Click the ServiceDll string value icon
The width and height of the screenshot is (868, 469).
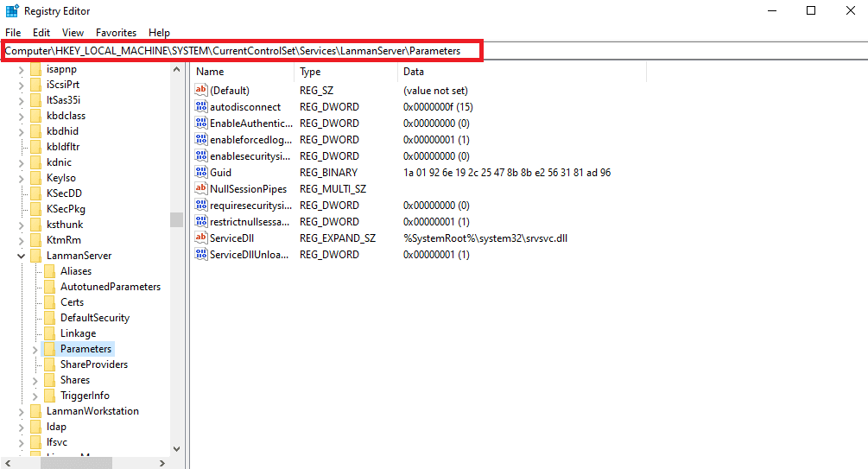(201, 238)
